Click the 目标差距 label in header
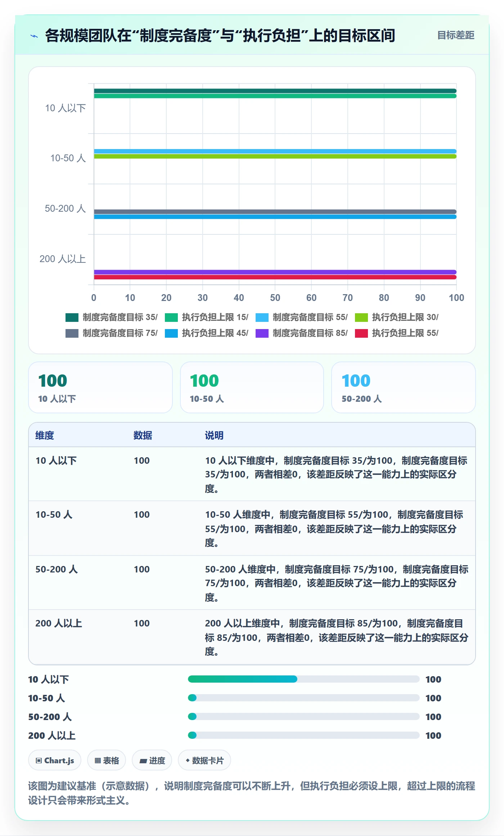Screen dimensions: 504x836 click(x=456, y=35)
